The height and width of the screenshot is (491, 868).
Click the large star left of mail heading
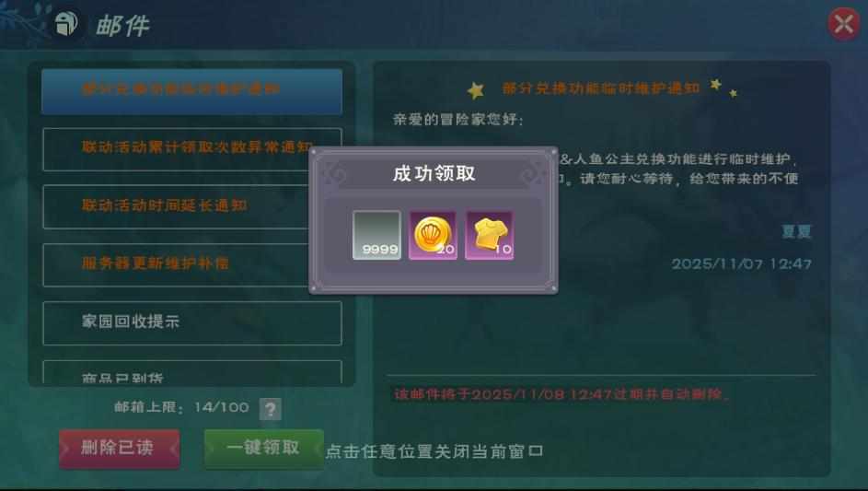pos(476,89)
